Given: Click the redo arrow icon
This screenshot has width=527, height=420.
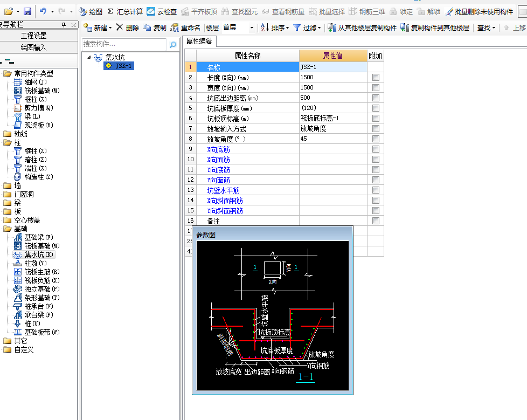Looking at the screenshot, I should 61,11.
